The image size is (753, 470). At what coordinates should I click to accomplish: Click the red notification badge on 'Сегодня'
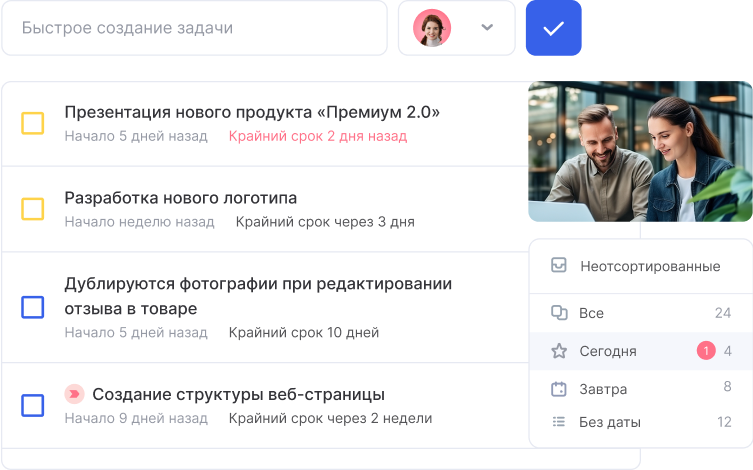click(706, 351)
